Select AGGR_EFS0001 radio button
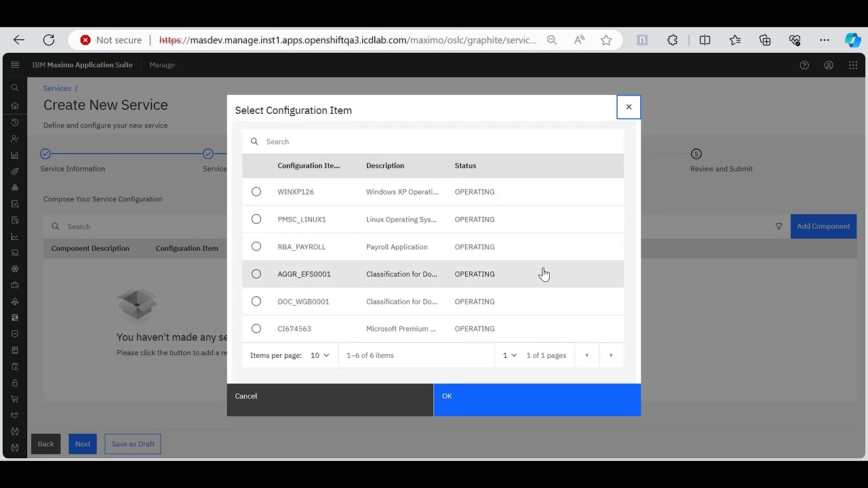The image size is (868, 488). (256, 274)
